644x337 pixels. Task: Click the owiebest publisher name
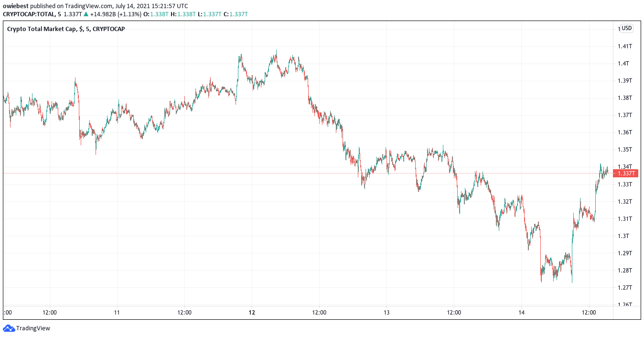14,6
